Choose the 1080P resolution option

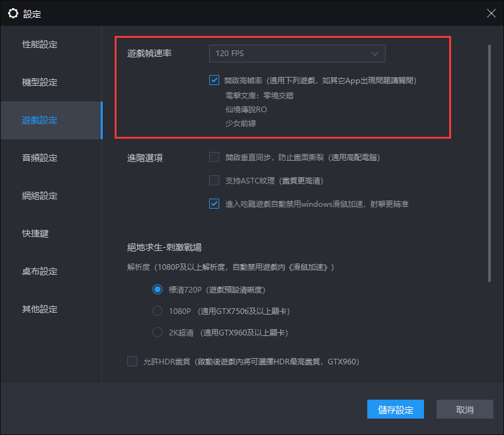coord(157,311)
